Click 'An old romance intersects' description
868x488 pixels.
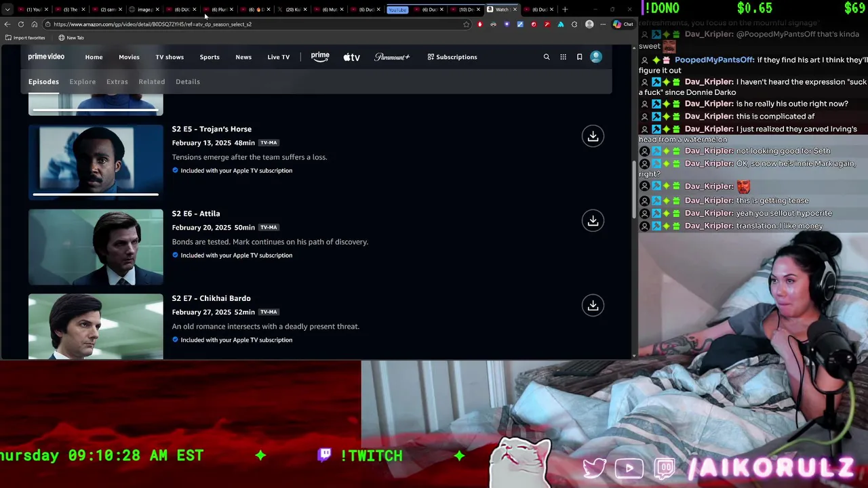pos(266,327)
